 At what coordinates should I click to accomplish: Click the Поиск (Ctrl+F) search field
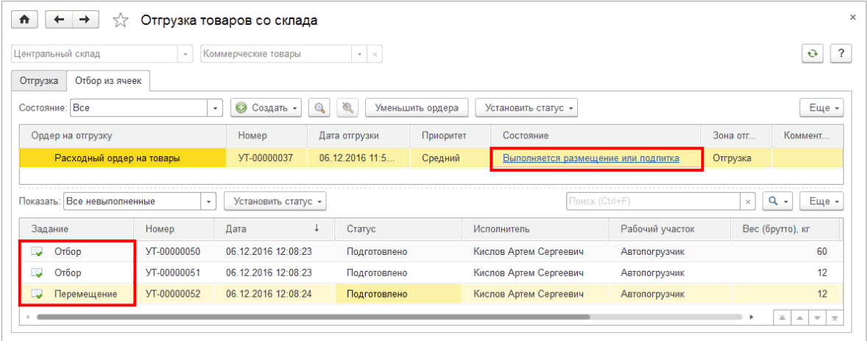652,201
